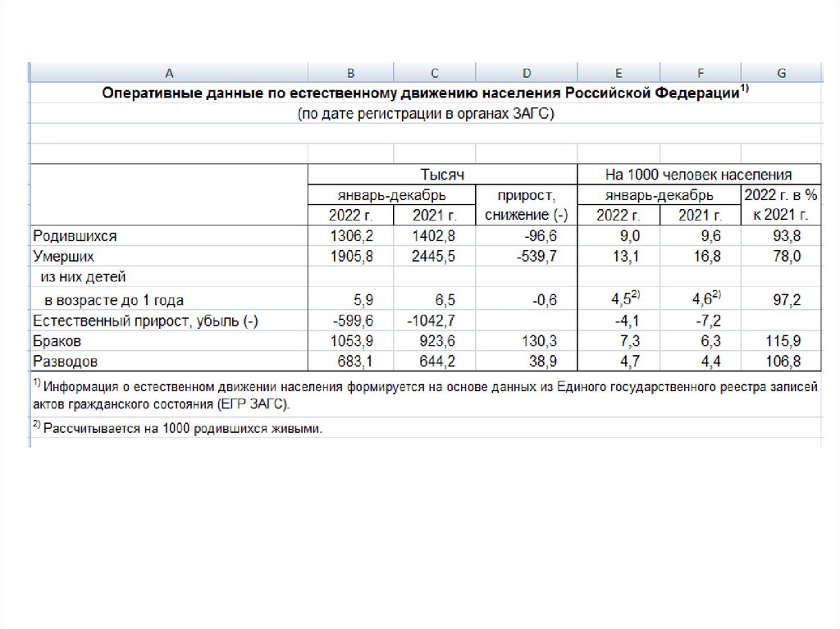
Task: Click cell value 4,5 with footnote 2
Action: coord(625,298)
